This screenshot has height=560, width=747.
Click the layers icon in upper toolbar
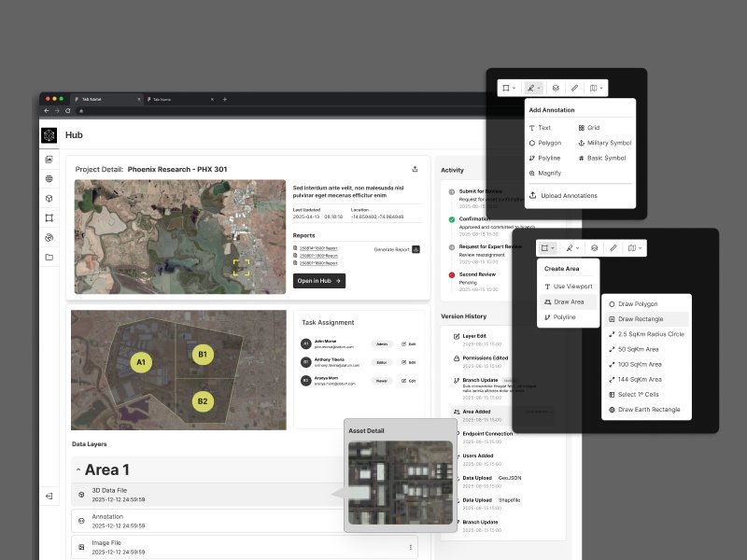point(556,88)
